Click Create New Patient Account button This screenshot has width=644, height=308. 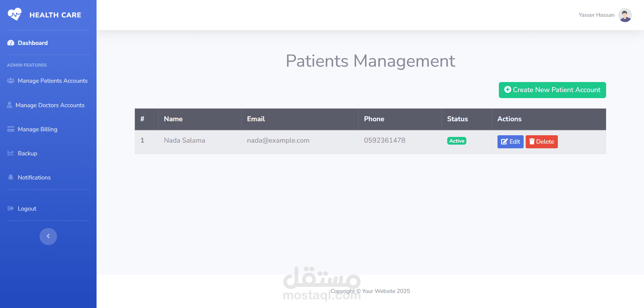point(552,90)
